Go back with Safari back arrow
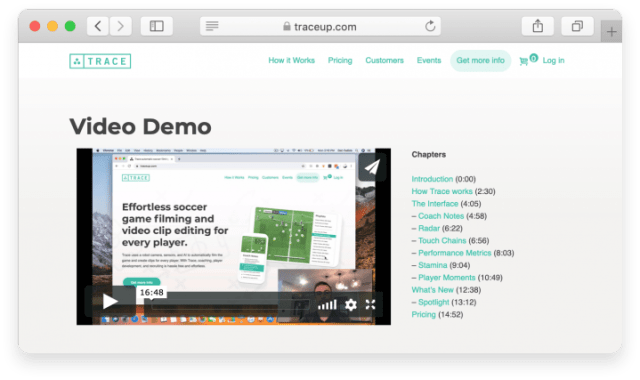The height and width of the screenshot is (380, 640). click(98, 27)
